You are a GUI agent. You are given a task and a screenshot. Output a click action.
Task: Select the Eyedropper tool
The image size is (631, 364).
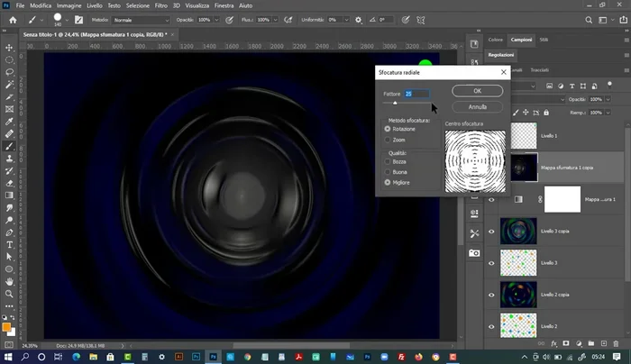[9, 121]
